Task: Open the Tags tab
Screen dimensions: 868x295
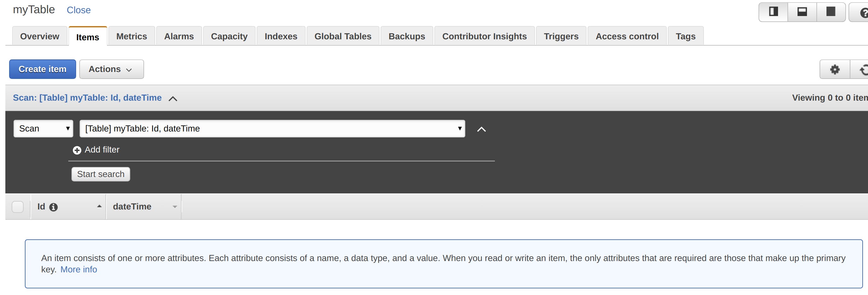Action: [x=685, y=36]
